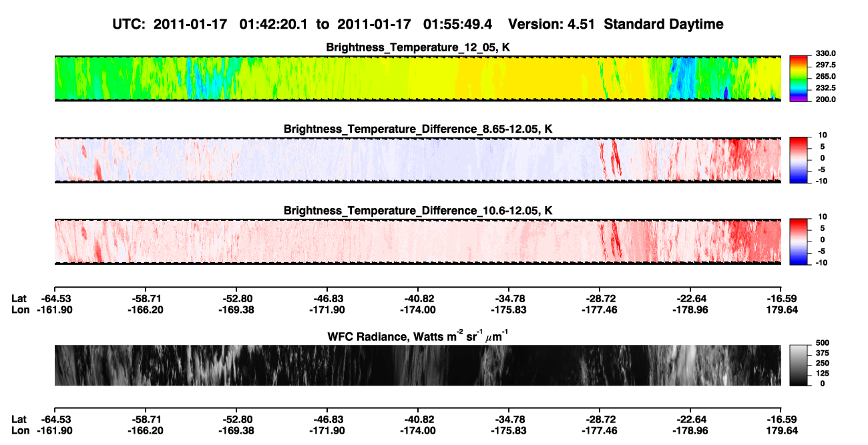The height and width of the screenshot is (445, 868).
Task: Click the 8.65-12.05 difference red-blue colorbar
Action: click(799, 159)
